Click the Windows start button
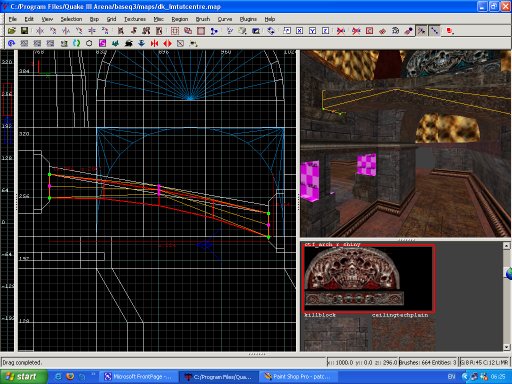The image size is (512, 384). pyautogui.click(x=23, y=377)
